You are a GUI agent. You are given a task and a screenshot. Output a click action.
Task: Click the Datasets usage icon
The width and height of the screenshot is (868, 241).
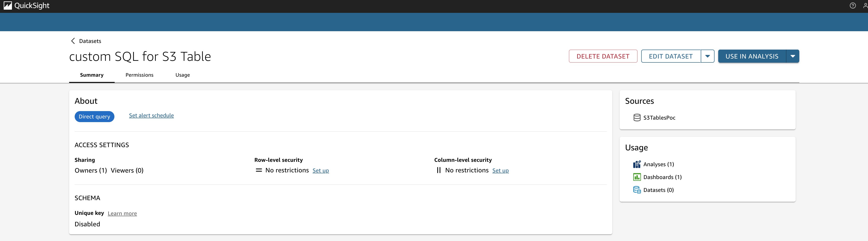(636, 190)
